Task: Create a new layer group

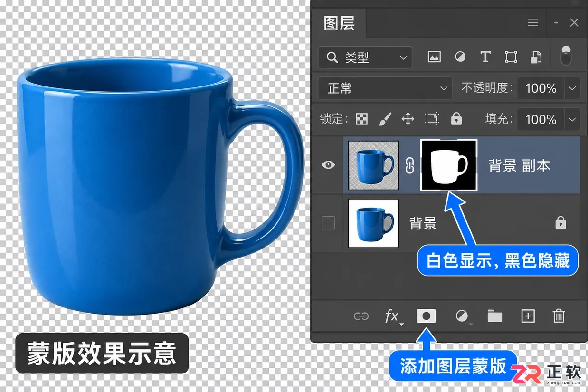Action: tap(494, 316)
